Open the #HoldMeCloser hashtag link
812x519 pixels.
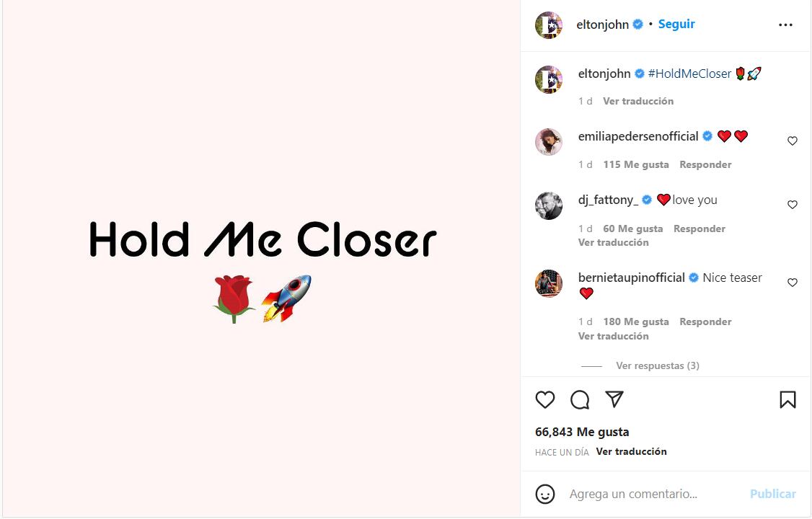point(690,74)
